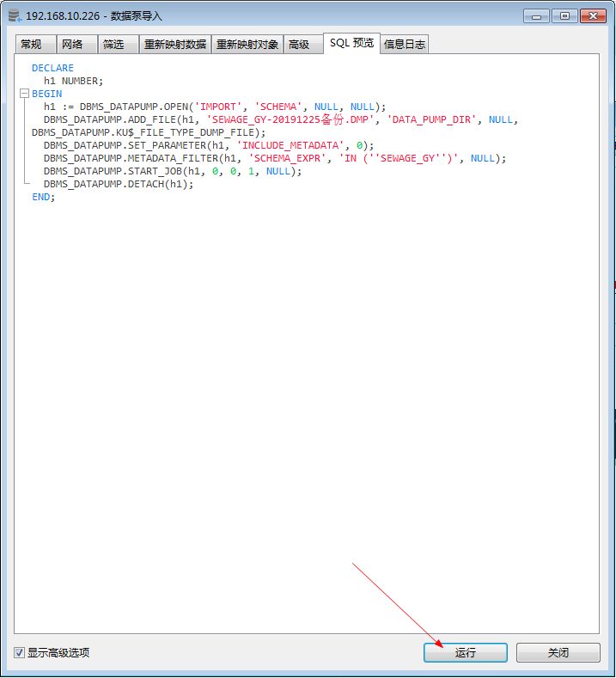Click the KU$_FILE_TYPE_DUMP_FILE line
The width and height of the screenshot is (616, 678).
(x=149, y=132)
